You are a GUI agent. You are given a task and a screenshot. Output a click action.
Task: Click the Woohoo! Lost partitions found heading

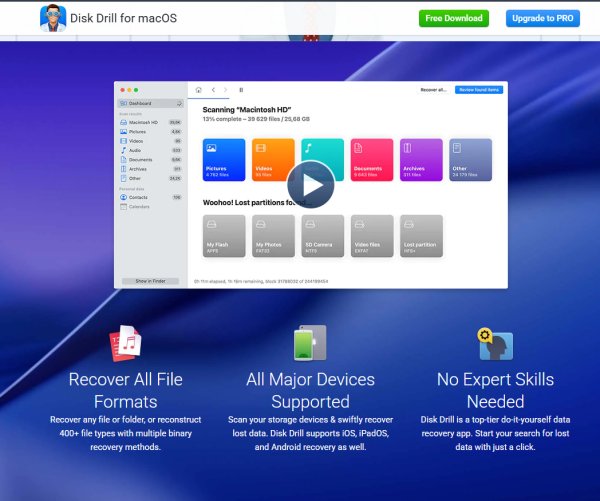(x=257, y=202)
